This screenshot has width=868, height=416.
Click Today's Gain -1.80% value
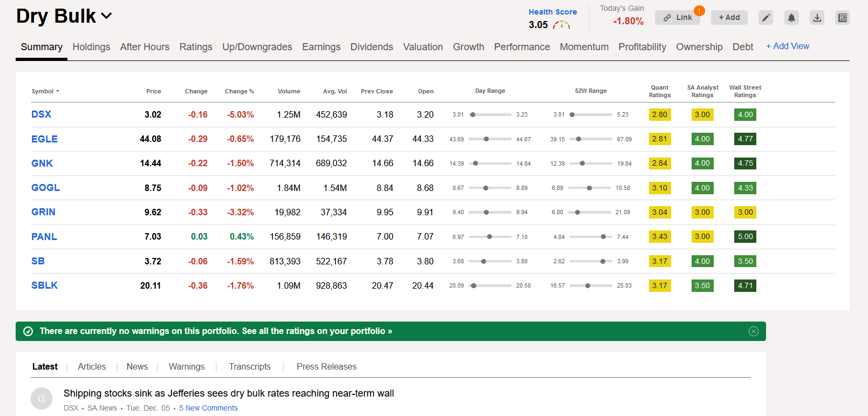[628, 21]
